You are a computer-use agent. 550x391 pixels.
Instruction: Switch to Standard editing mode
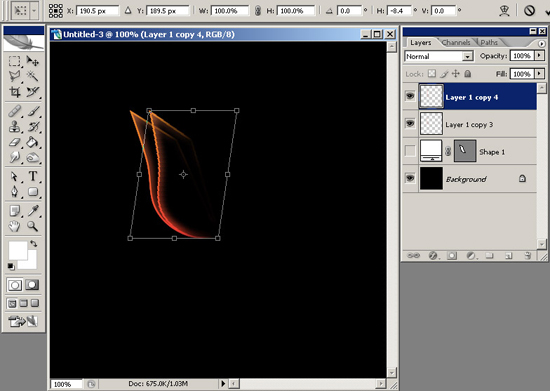pos(14,285)
